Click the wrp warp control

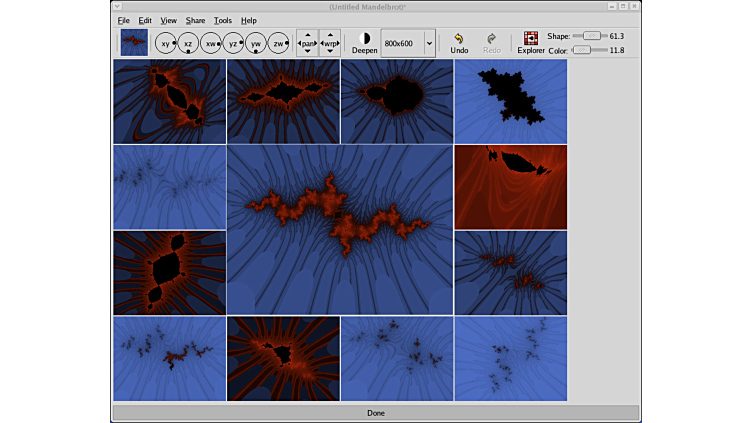coord(330,43)
